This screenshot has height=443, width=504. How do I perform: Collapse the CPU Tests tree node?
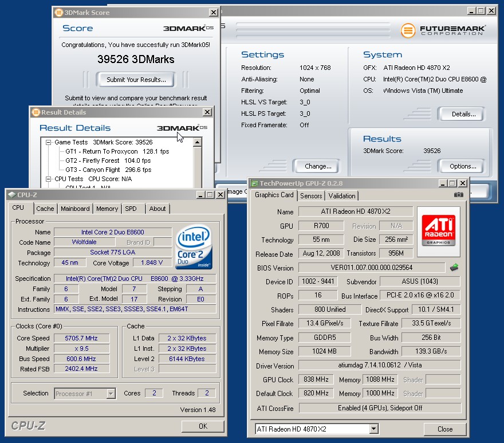click(x=48, y=179)
